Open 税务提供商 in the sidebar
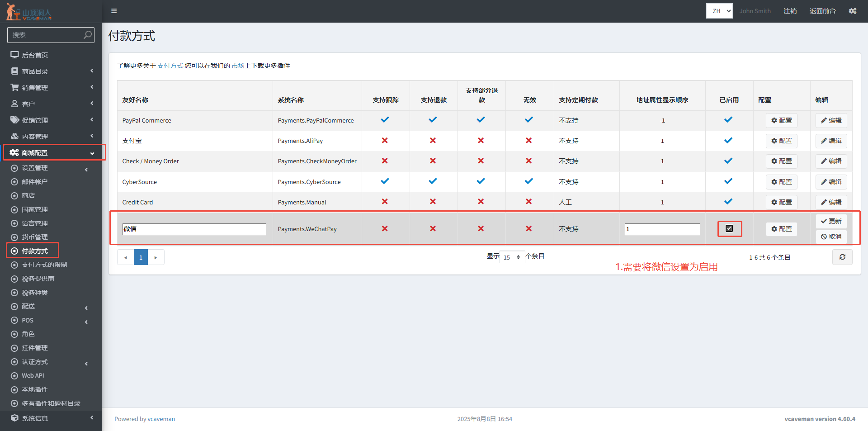Image resolution: width=868 pixels, height=431 pixels. tap(38, 279)
